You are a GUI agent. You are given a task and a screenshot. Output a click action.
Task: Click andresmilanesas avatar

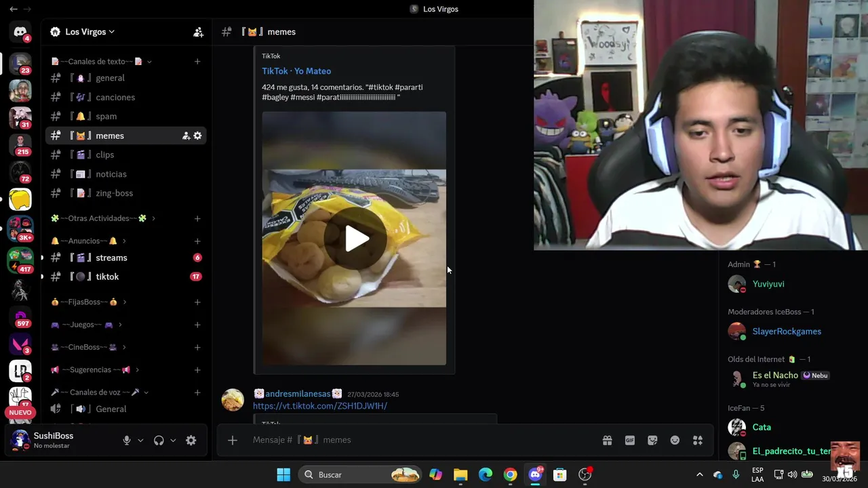click(233, 400)
